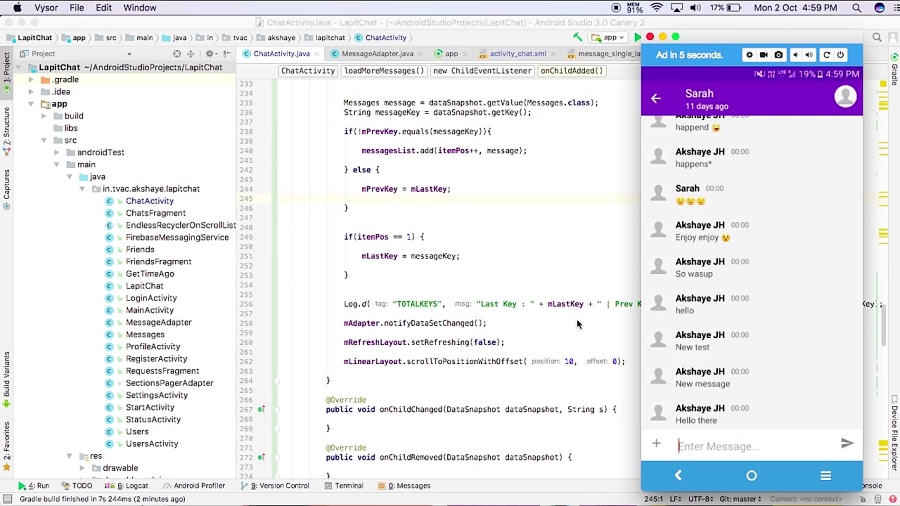Click the Vysor video record icon
The image size is (900, 506).
(764, 55)
